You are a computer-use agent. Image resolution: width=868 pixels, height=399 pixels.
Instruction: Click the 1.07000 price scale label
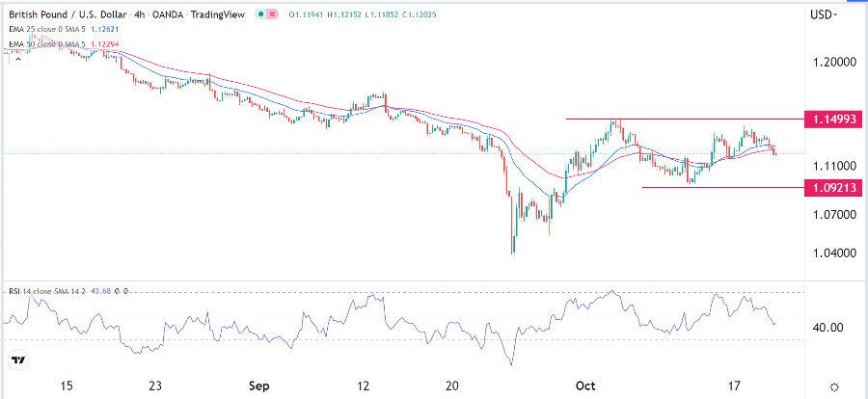832,214
